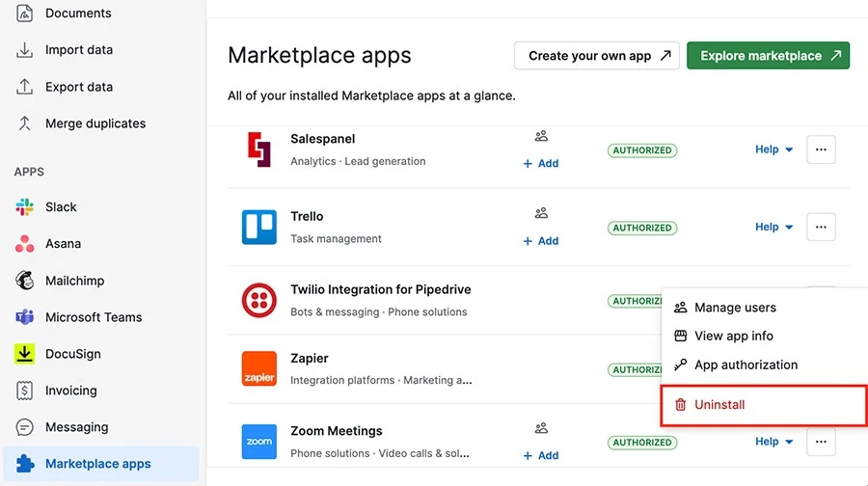Open the Mailchimp app settings

coord(60,281)
